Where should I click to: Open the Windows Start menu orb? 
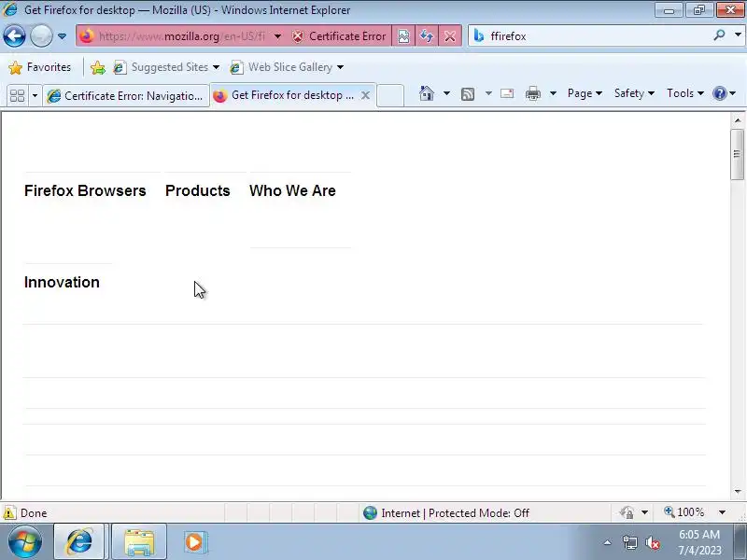click(x=24, y=542)
